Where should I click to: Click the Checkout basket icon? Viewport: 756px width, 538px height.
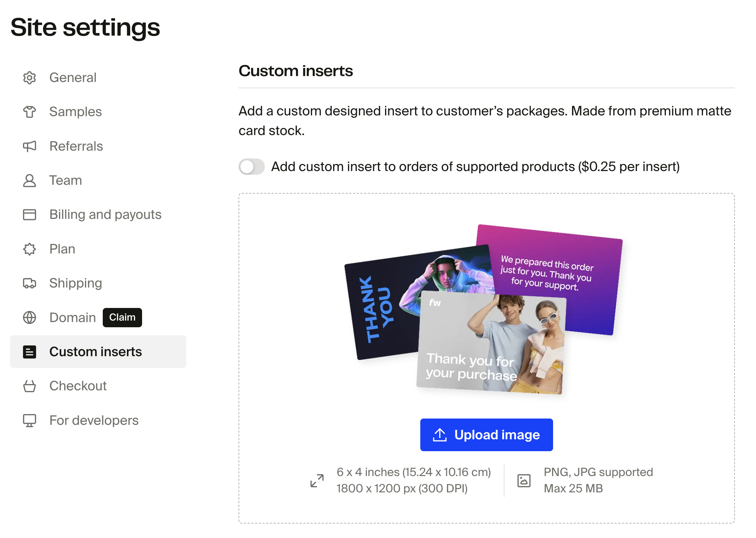point(30,386)
